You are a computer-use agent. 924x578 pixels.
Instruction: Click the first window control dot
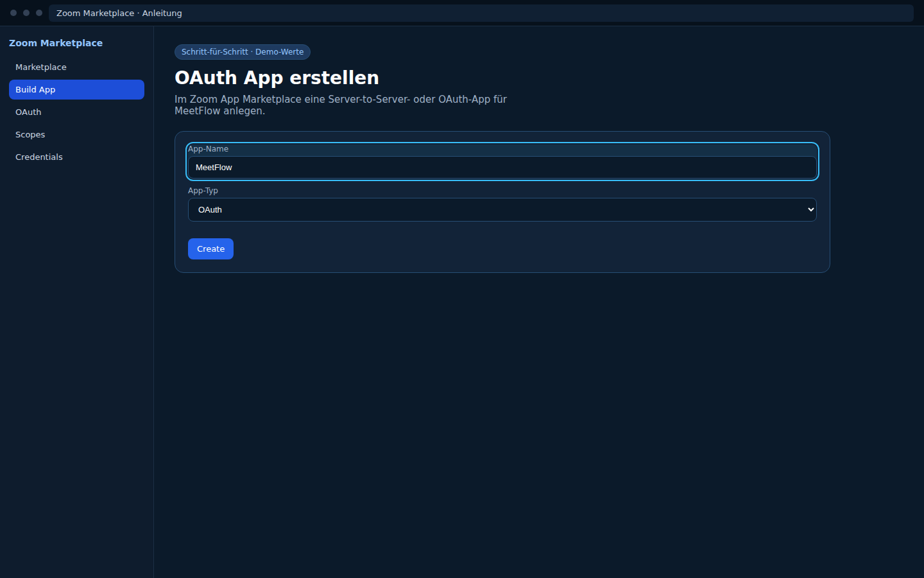pos(13,13)
